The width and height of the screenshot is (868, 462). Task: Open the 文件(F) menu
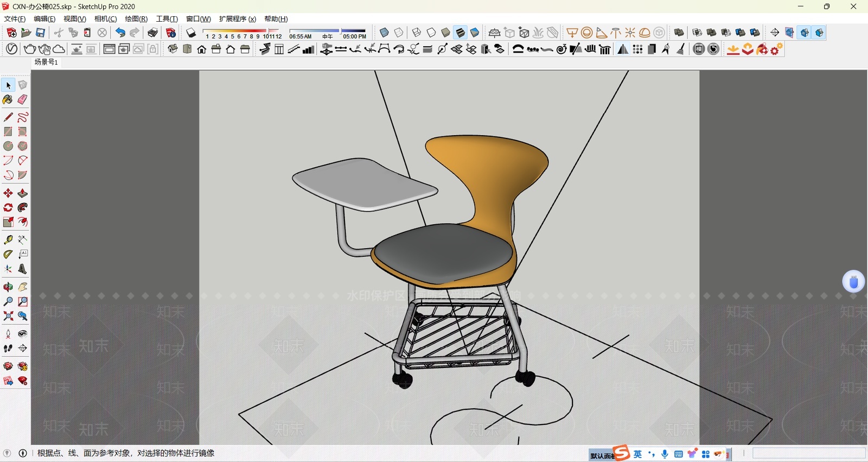click(x=15, y=19)
